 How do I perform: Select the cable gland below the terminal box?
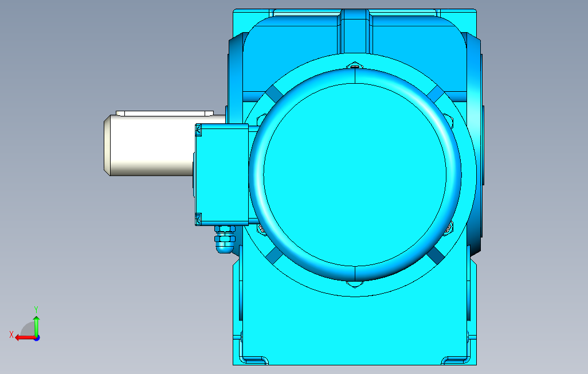tap(225, 239)
